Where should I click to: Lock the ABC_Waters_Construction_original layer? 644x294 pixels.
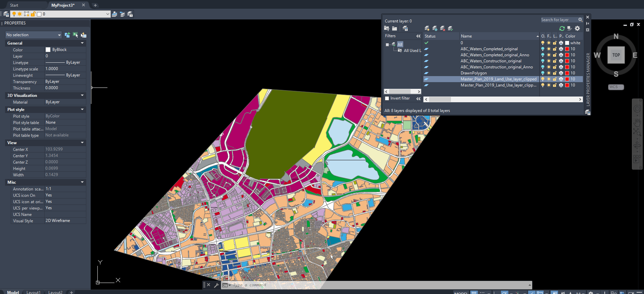click(x=555, y=61)
